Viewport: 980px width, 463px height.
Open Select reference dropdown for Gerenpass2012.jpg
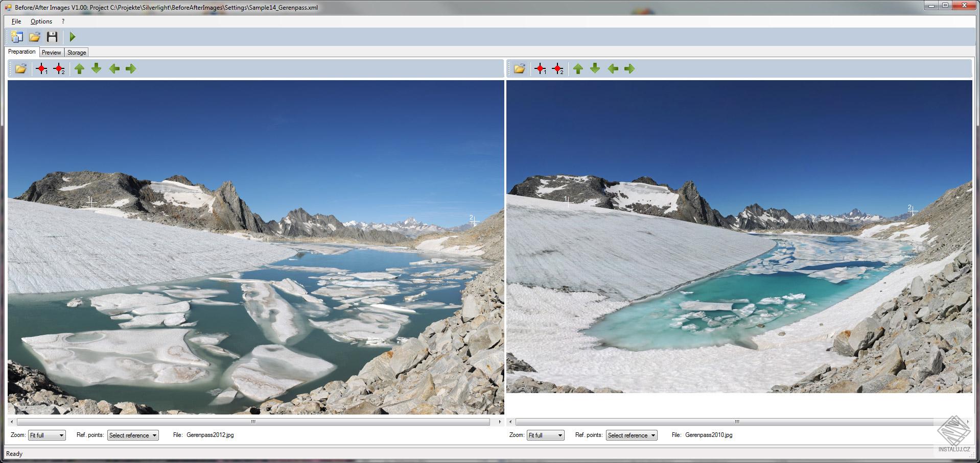(x=132, y=435)
